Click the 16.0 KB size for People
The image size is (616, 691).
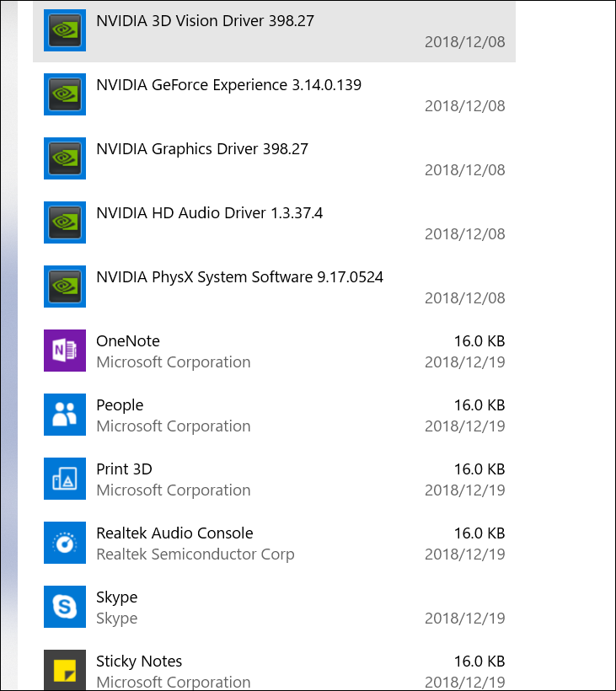click(x=479, y=405)
